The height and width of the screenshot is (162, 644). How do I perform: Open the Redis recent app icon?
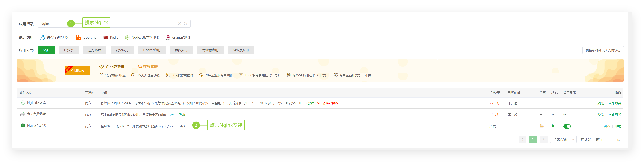pos(106,37)
